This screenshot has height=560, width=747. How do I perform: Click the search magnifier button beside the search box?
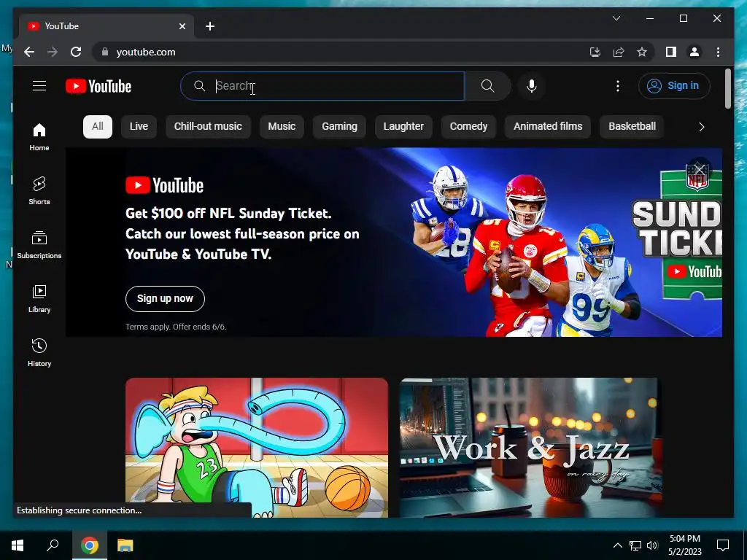(x=487, y=86)
